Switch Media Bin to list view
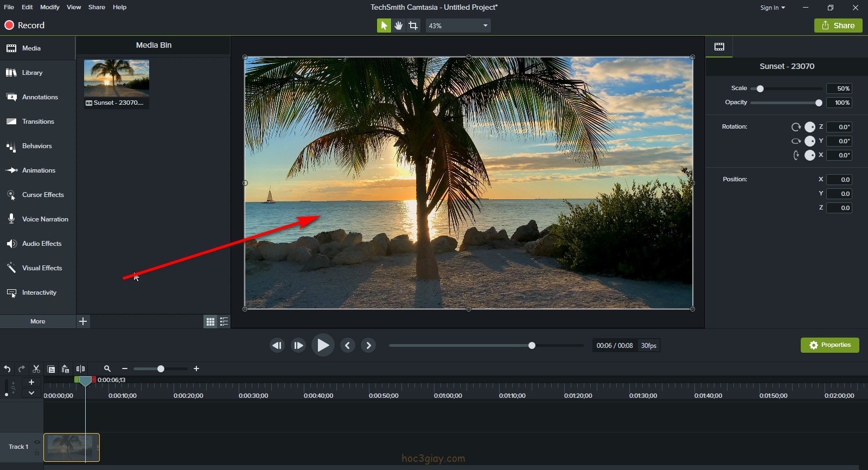 point(224,322)
